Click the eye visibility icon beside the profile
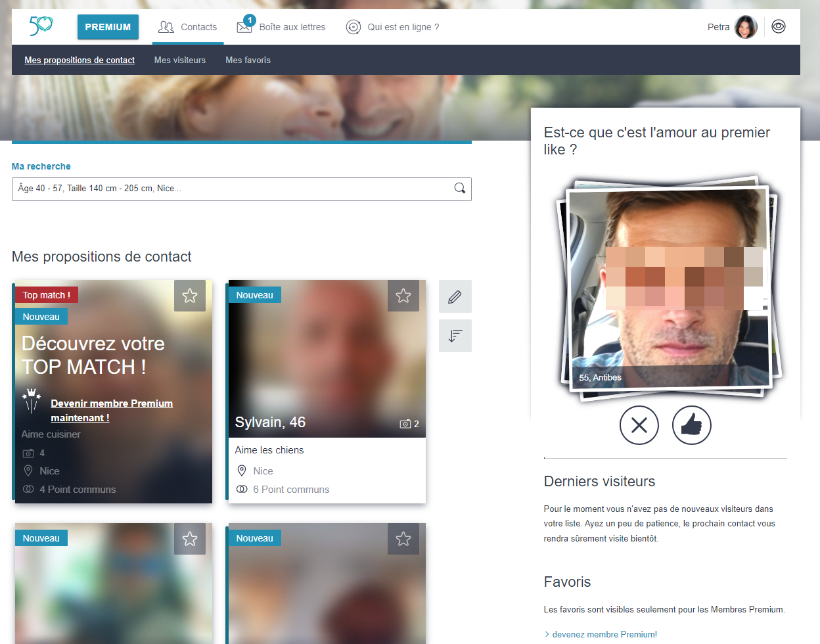 pos(779,27)
